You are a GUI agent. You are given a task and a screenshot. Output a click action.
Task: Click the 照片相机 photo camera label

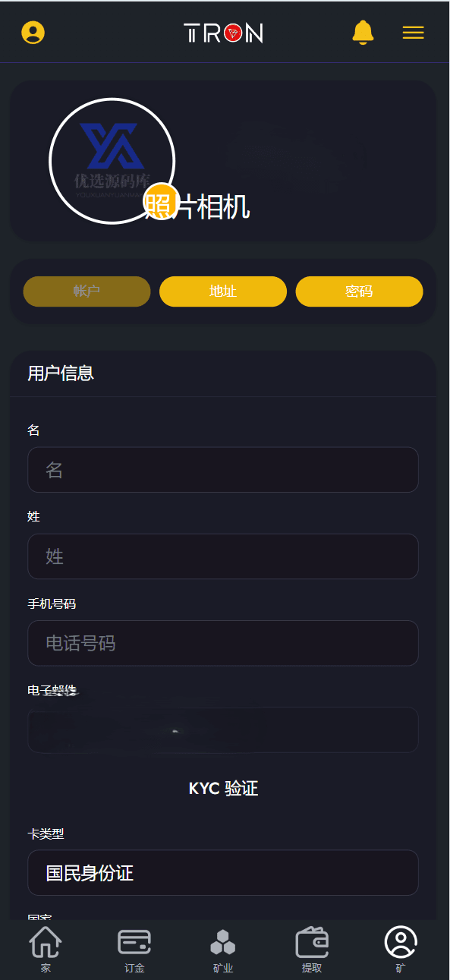[x=198, y=206]
